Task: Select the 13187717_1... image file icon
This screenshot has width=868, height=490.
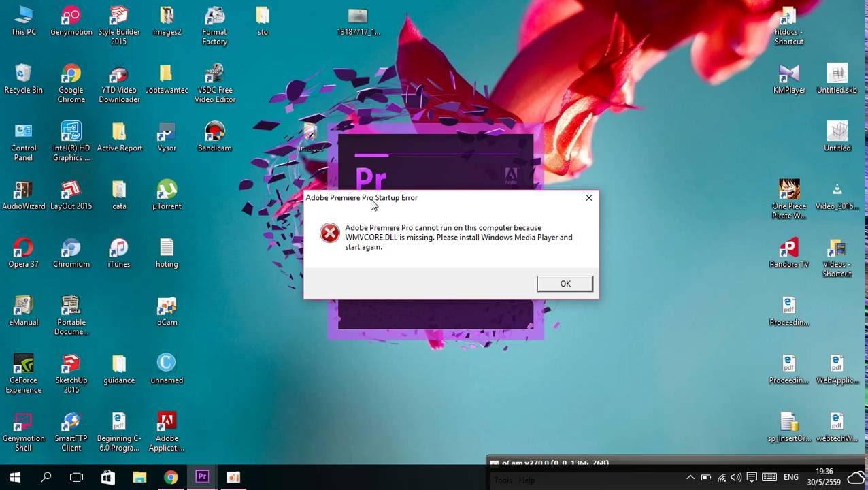Action: [x=358, y=21]
